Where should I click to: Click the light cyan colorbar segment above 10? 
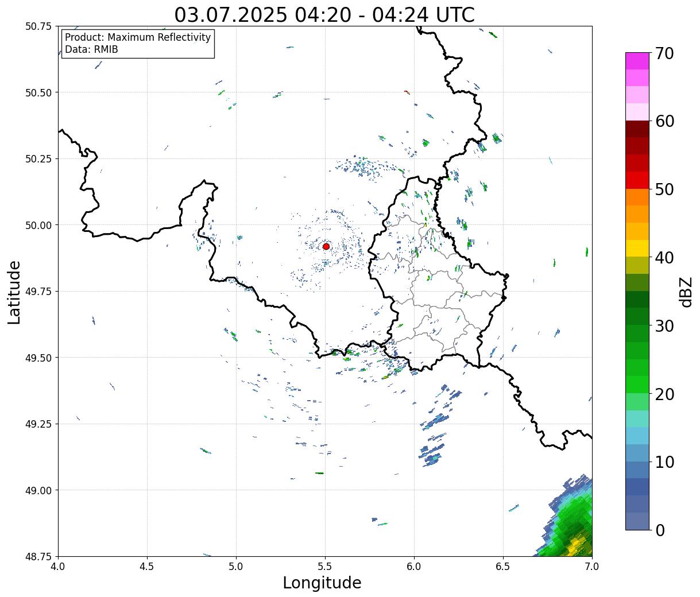tap(637, 436)
